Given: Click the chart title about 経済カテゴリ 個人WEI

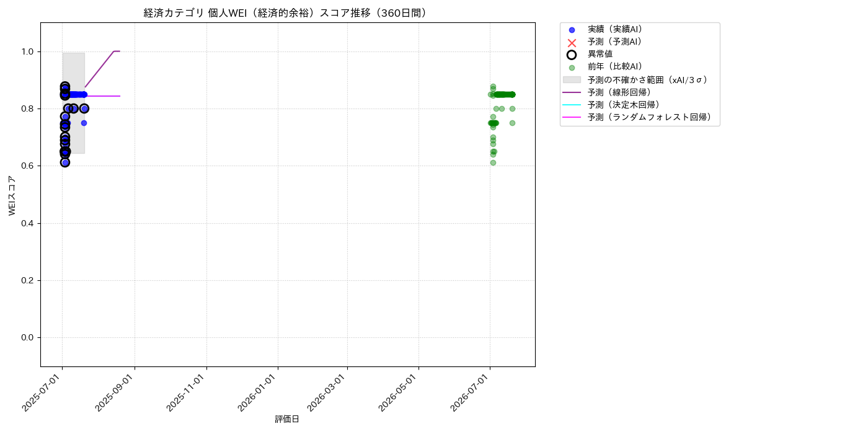Looking at the screenshot, I should click(288, 13).
